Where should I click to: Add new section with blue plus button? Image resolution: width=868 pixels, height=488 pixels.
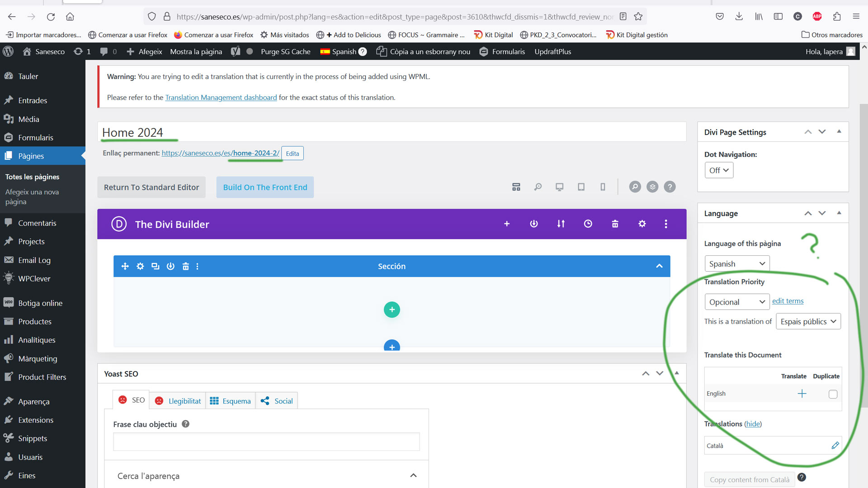tap(392, 346)
